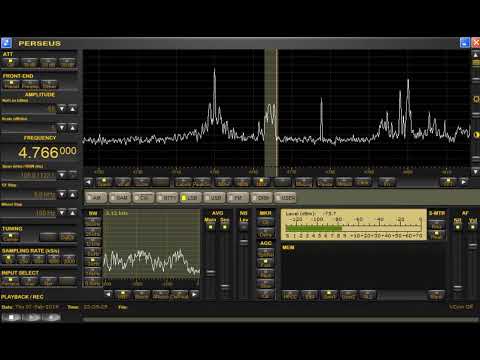
Task: Choose the SAM demodulation mode
Action: [119, 197]
